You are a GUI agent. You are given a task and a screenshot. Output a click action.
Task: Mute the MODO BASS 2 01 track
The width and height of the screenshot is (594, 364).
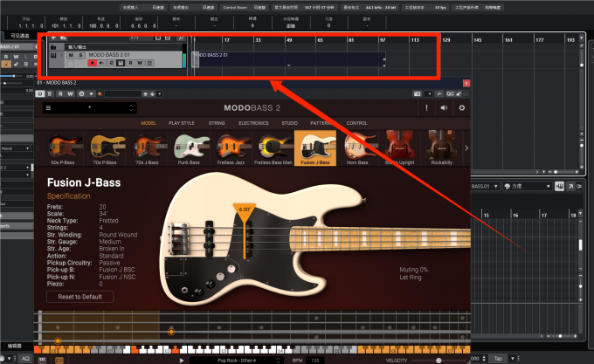pos(71,55)
